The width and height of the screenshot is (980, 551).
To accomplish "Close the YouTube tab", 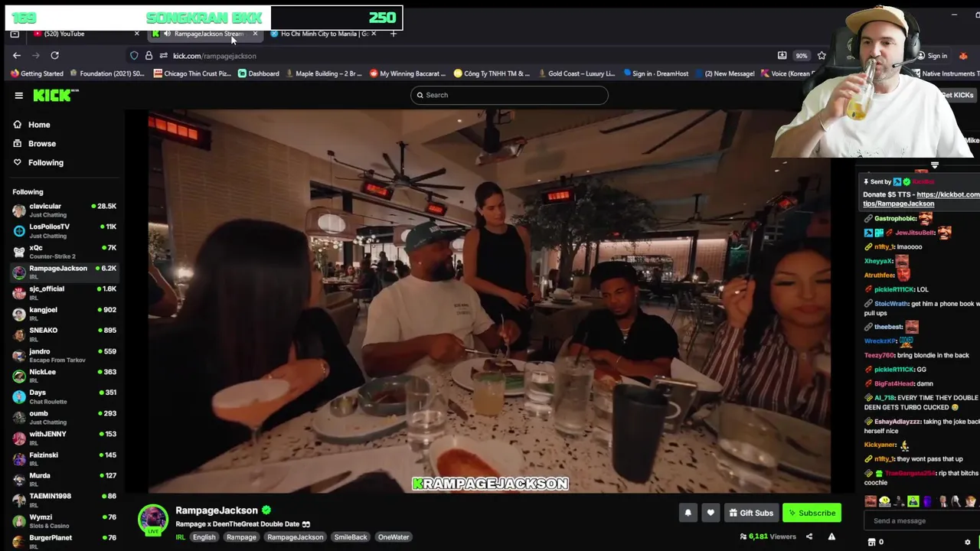I will click(x=137, y=34).
